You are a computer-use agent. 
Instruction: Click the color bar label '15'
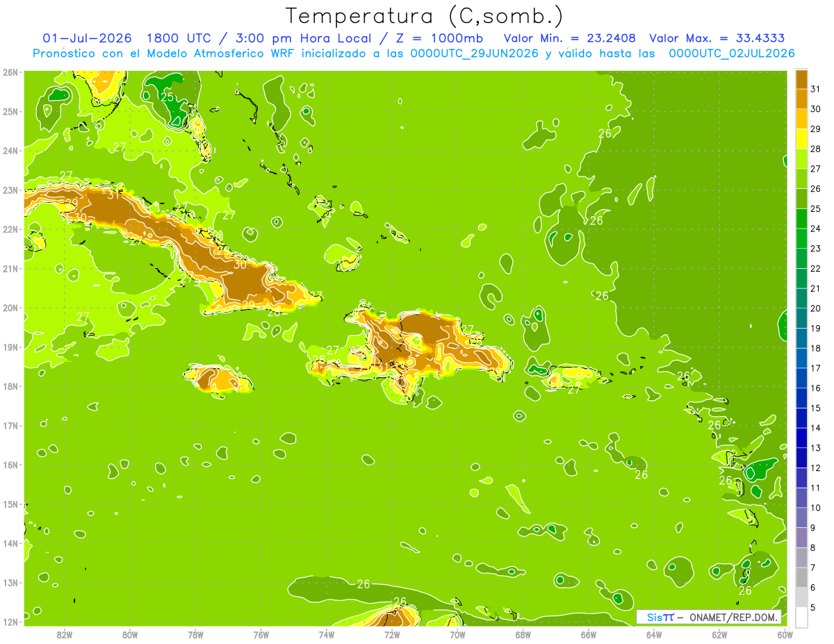(x=815, y=408)
